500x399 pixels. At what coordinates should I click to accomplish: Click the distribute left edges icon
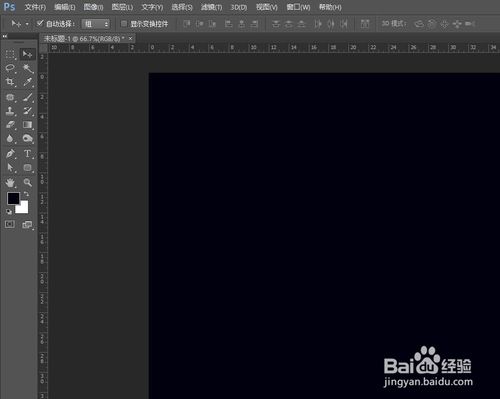click(318, 24)
